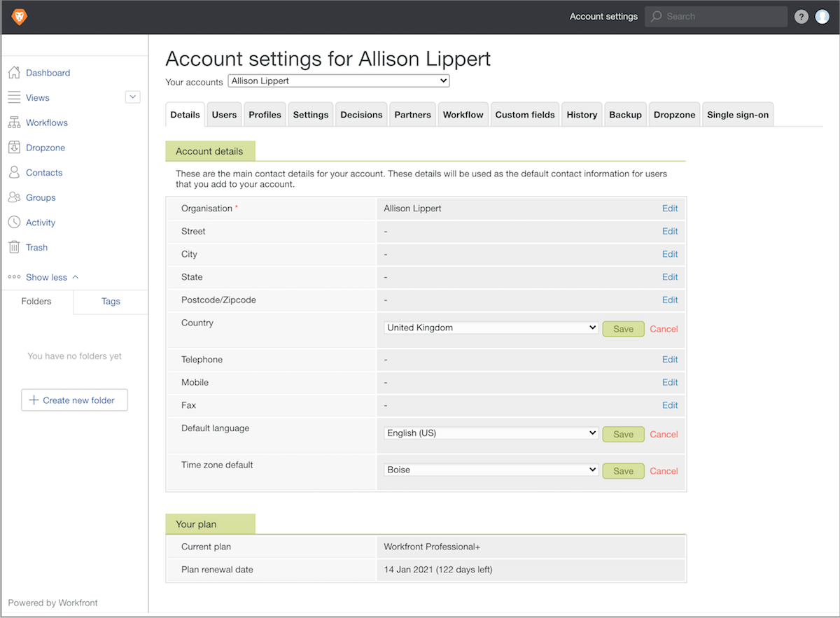Open Contacts via the person icon
Viewport: 840px width, 618px height.
click(x=14, y=172)
